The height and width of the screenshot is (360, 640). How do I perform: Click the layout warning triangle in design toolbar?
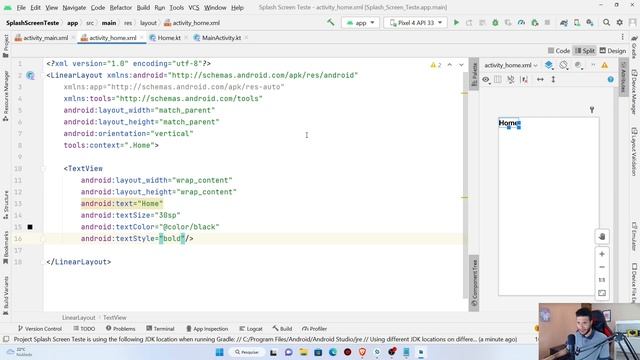(604, 65)
